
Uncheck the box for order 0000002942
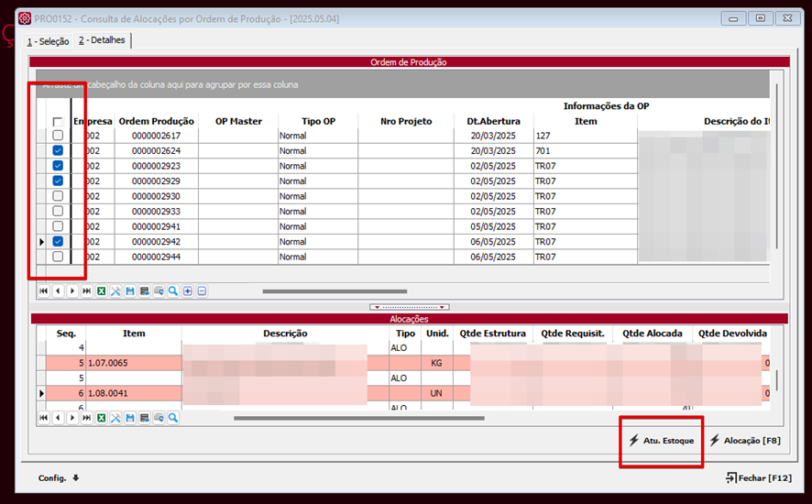[x=58, y=241]
